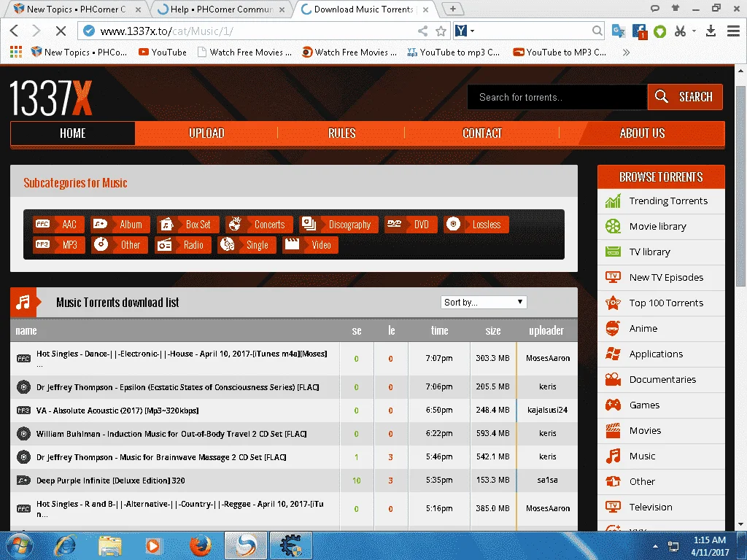The height and width of the screenshot is (560, 747).
Task: Open UPLOAD in site navigation
Action: tap(206, 133)
